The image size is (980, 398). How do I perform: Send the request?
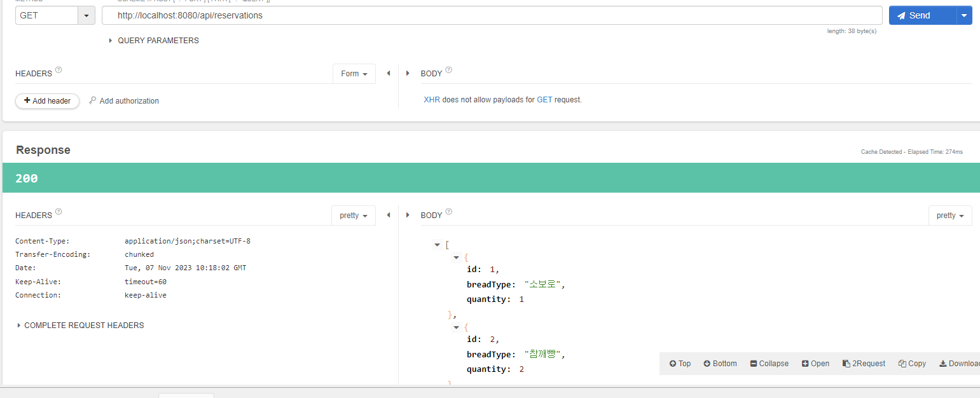pyautogui.click(x=923, y=15)
